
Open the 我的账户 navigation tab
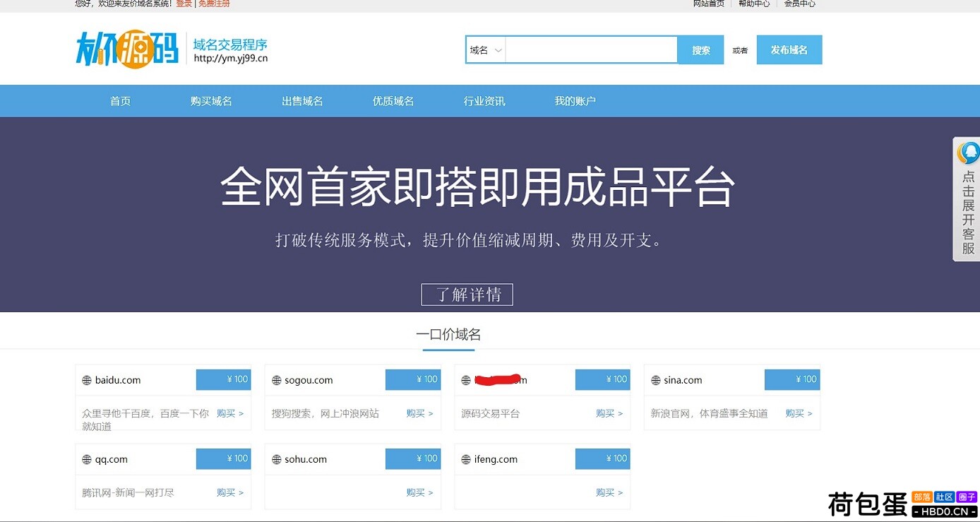tap(575, 101)
